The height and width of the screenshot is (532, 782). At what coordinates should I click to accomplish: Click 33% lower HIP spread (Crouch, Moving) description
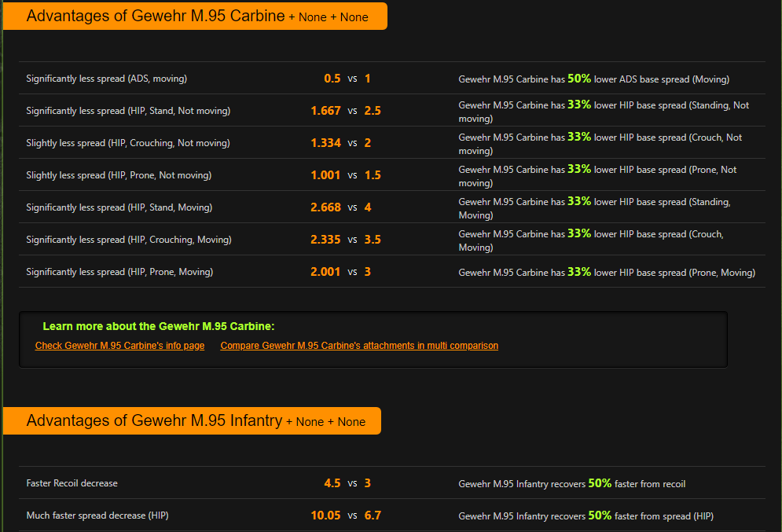tap(591, 240)
